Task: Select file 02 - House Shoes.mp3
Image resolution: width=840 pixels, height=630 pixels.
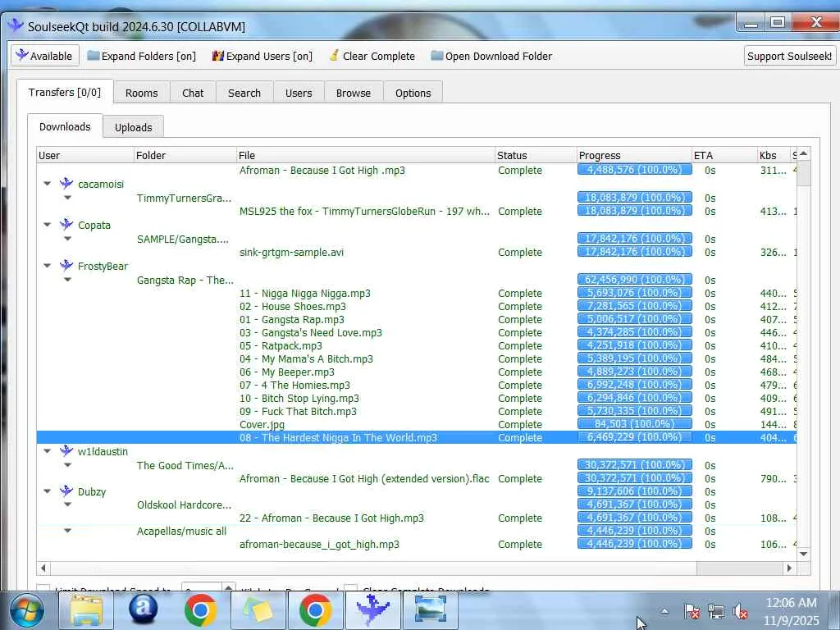Action: pos(293,307)
